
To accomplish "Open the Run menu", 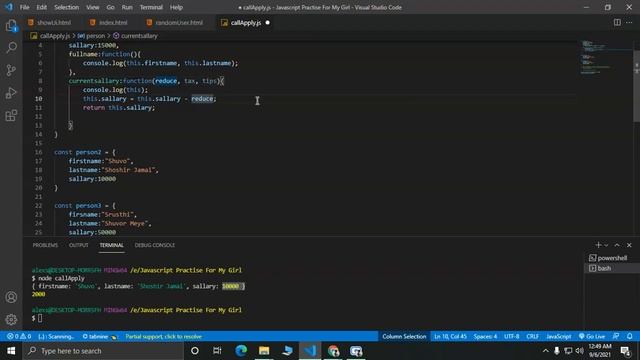I will pos(127,7).
